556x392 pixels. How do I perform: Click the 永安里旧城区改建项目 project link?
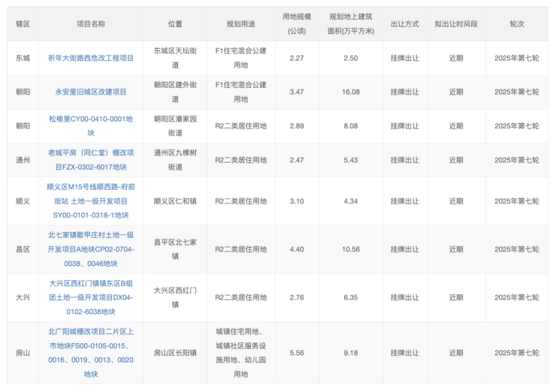91,92
